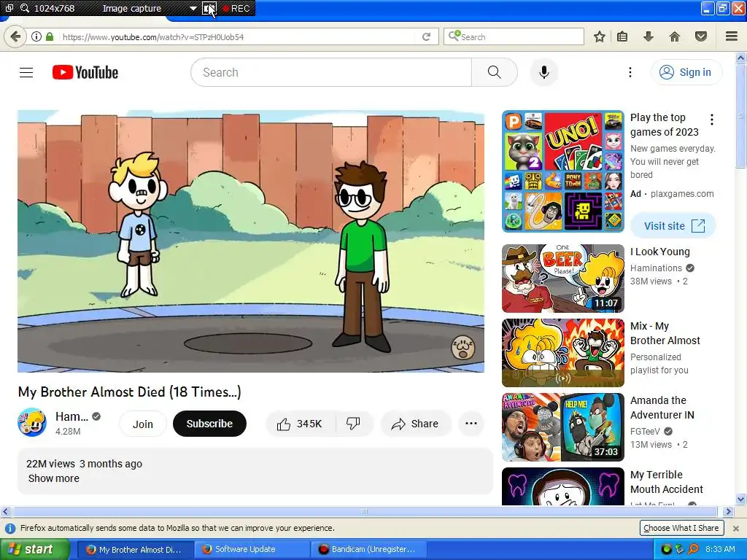Reload the page with the refresh icon
Image resolution: width=747 pixels, height=560 pixels.
coord(426,36)
